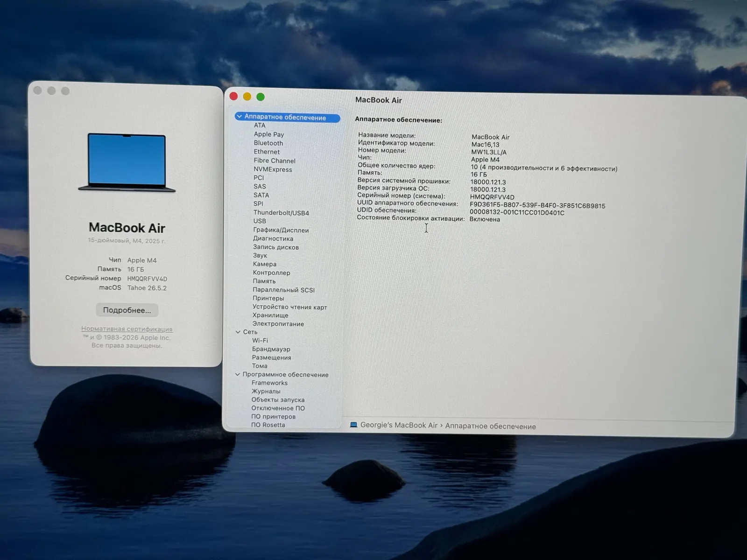
Task: Click the model number MW1L3LL/A
Action: tap(489, 152)
